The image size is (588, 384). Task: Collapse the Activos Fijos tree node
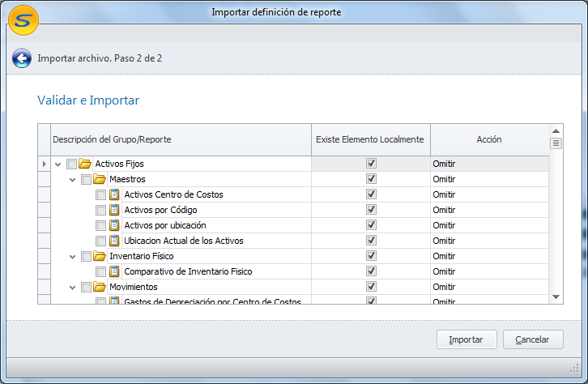point(58,164)
